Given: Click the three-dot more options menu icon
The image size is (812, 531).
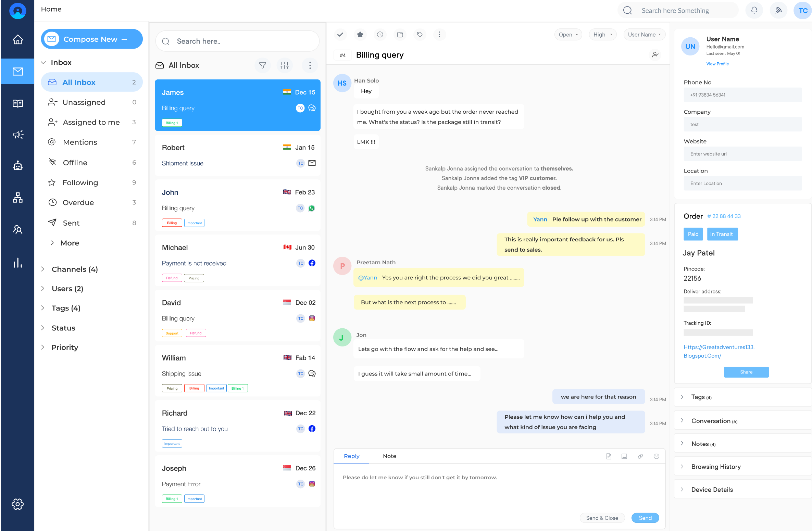Looking at the screenshot, I should point(440,34).
